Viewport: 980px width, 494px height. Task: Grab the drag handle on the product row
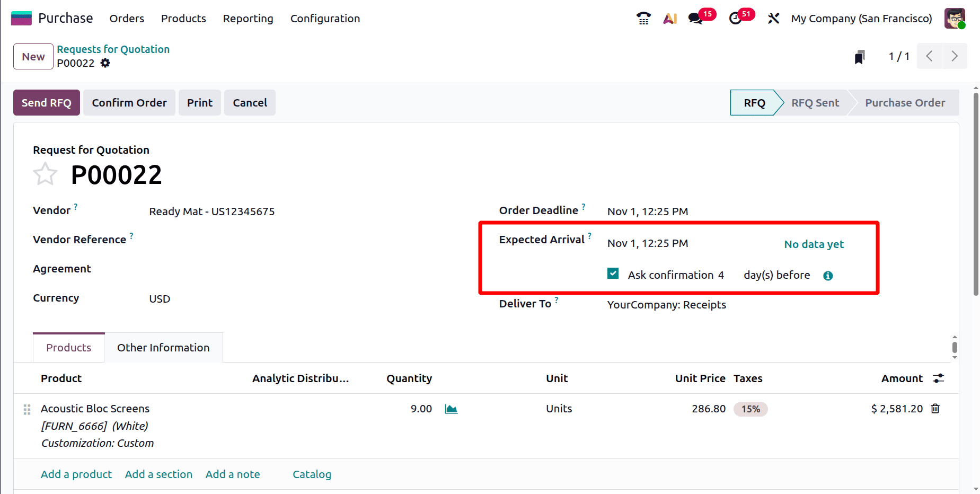(x=27, y=409)
